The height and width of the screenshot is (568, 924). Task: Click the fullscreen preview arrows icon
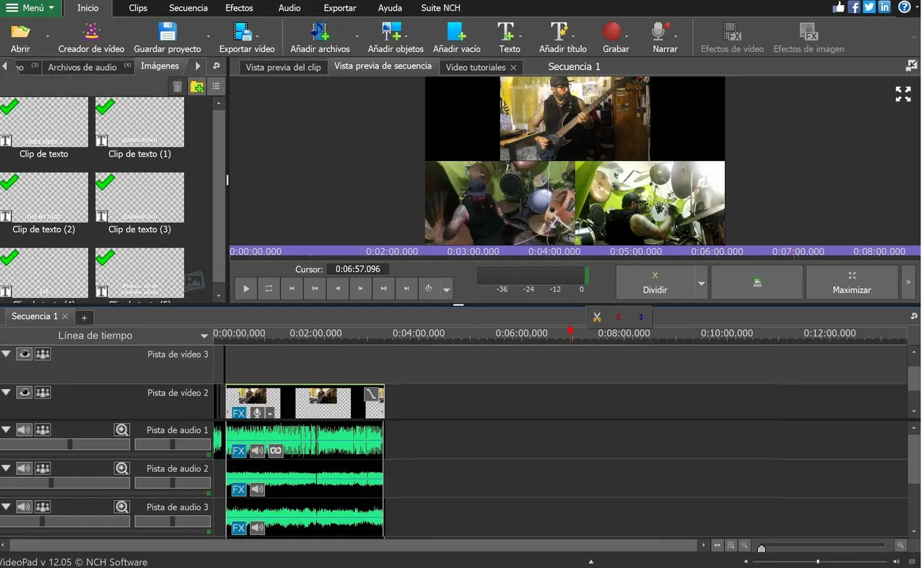(903, 95)
